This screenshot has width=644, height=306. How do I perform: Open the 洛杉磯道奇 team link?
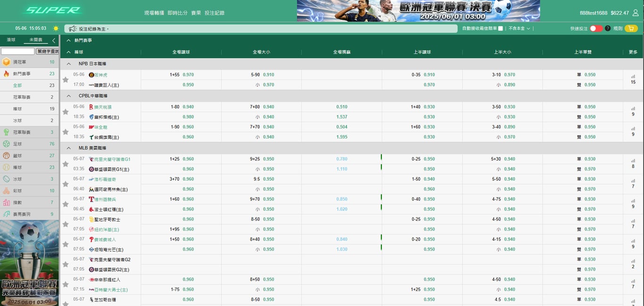pos(105,179)
